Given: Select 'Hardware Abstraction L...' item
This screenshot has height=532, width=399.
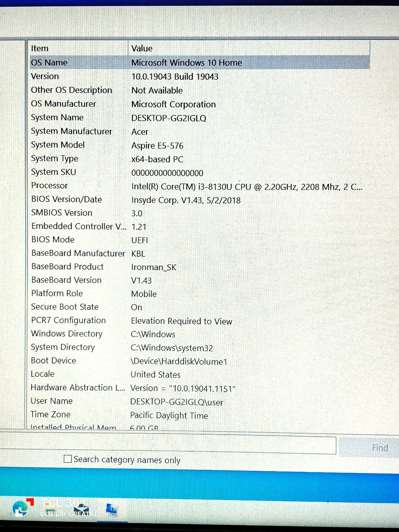Looking at the screenshot, I should [x=78, y=387].
